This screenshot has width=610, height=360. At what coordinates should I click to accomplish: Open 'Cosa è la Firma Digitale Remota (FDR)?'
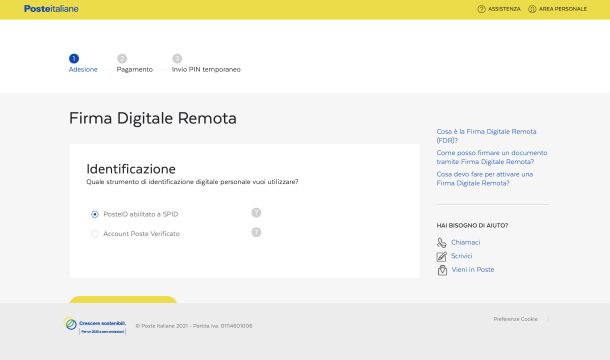[486, 136]
